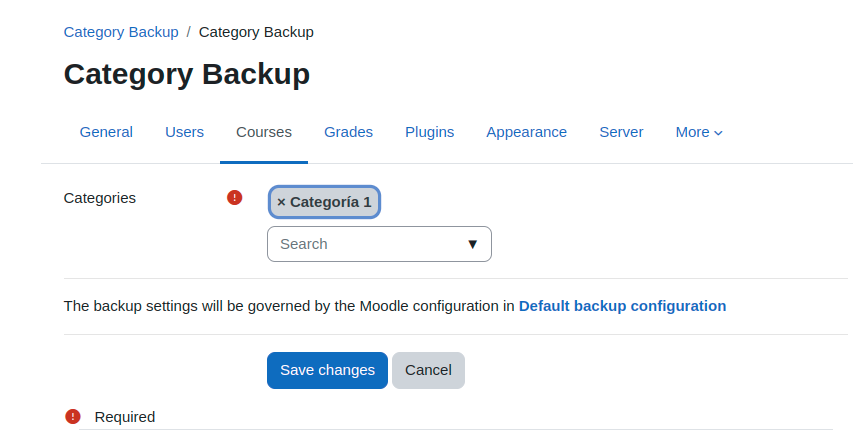Open the Plugins tab
This screenshot has width=853, height=434.
429,132
